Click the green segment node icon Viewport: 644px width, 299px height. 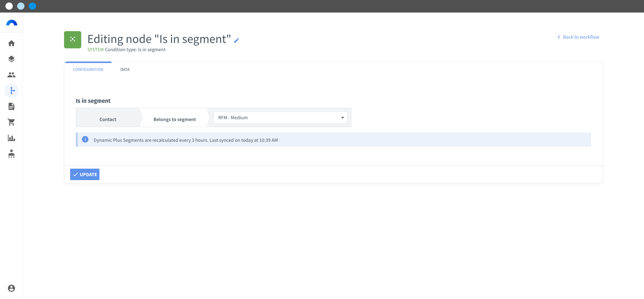coord(73,39)
